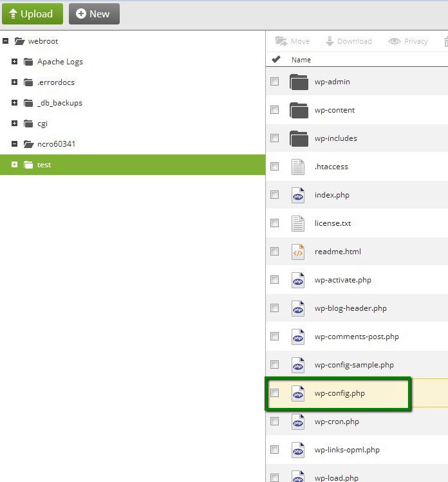The height and width of the screenshot is (482, 448).
Task: Click the .htaccess document icon
Action: click(298, 167)
